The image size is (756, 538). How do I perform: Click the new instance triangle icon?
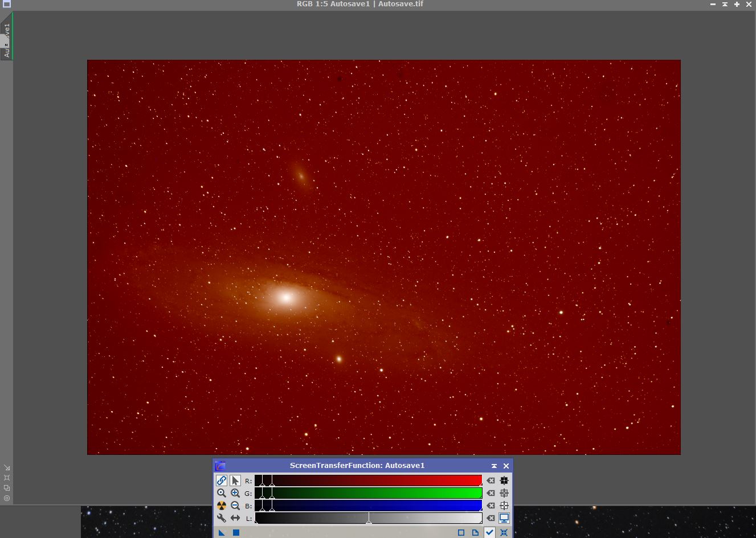(x=222, y=532)
